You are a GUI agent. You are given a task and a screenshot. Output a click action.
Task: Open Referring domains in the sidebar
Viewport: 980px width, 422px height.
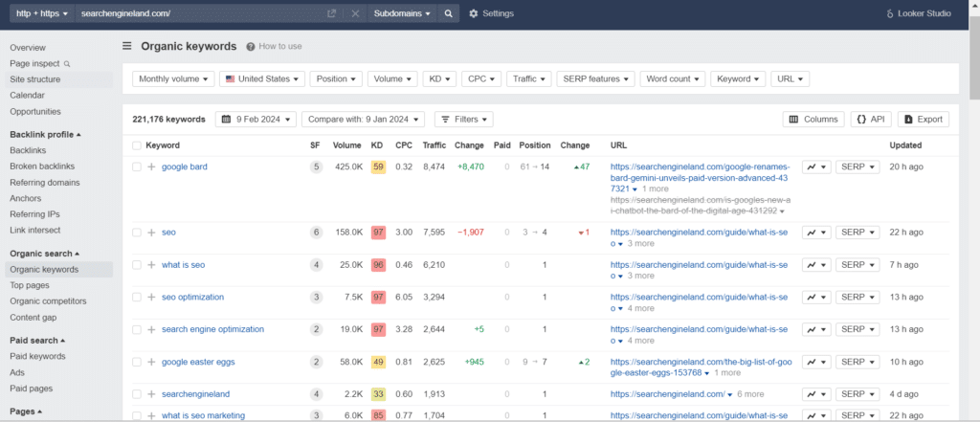click(44, 183)
